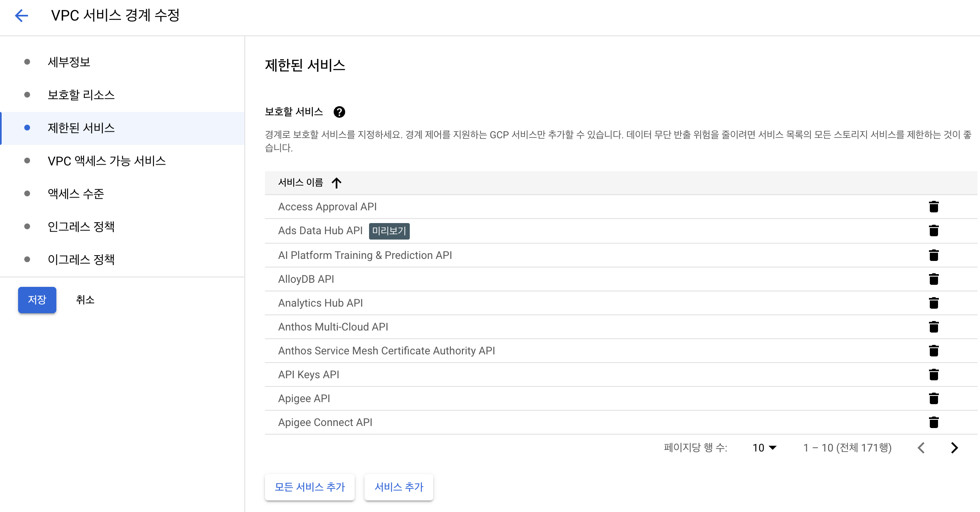Remove the Apigee Connect API row

click(x=934, y=422)
